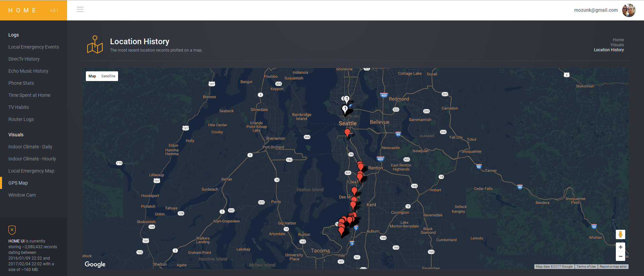Image resolution: width=644 pixels, height=276 pixels.
Task: Open Echo Music History log
Action: coord(28,71)
